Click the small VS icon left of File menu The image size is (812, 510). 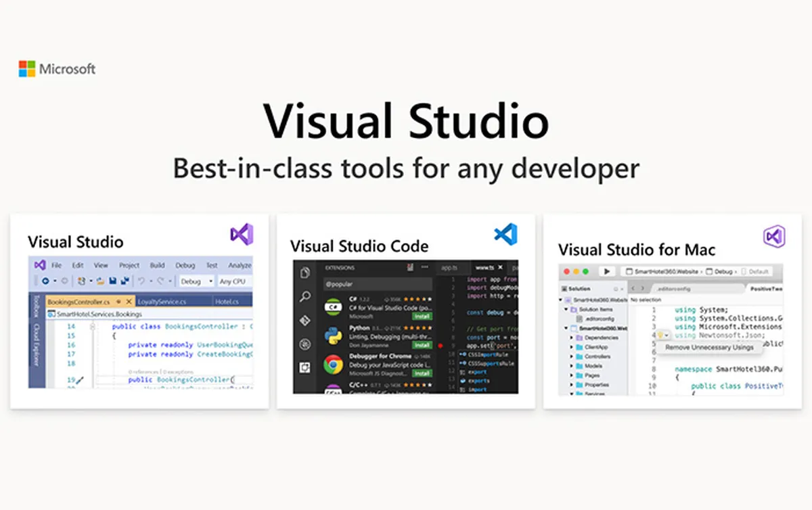40,265
